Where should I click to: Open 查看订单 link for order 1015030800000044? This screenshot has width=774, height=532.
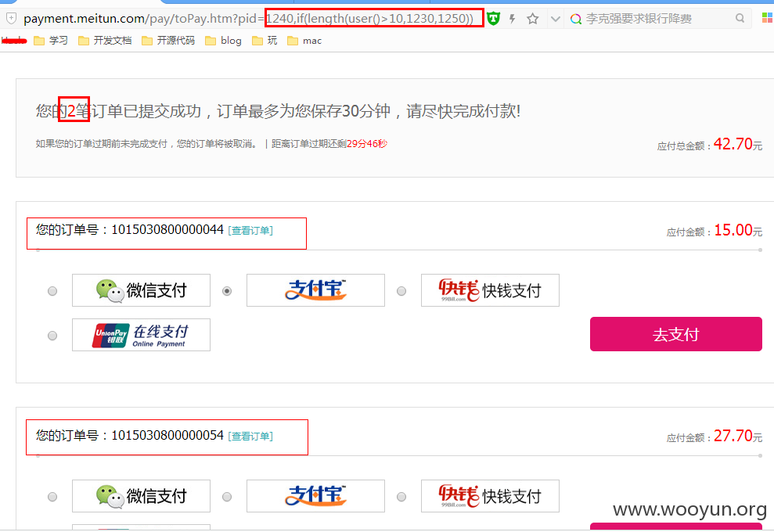(250, 231)
